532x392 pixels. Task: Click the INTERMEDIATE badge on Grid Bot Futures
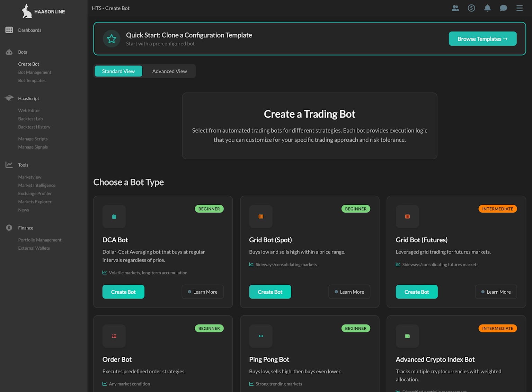tap(498, 208)
